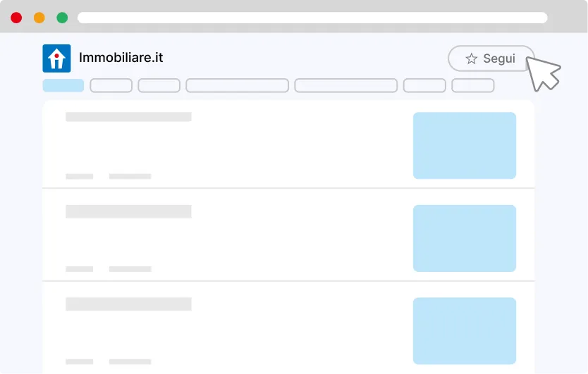
Task: Click the Immobiliare.it house logo icon
Action: (x=56, y=58)
